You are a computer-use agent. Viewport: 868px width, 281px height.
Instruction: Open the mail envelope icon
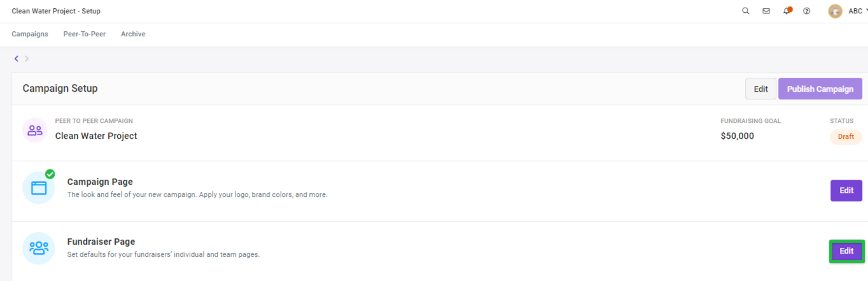coord(766,11)
